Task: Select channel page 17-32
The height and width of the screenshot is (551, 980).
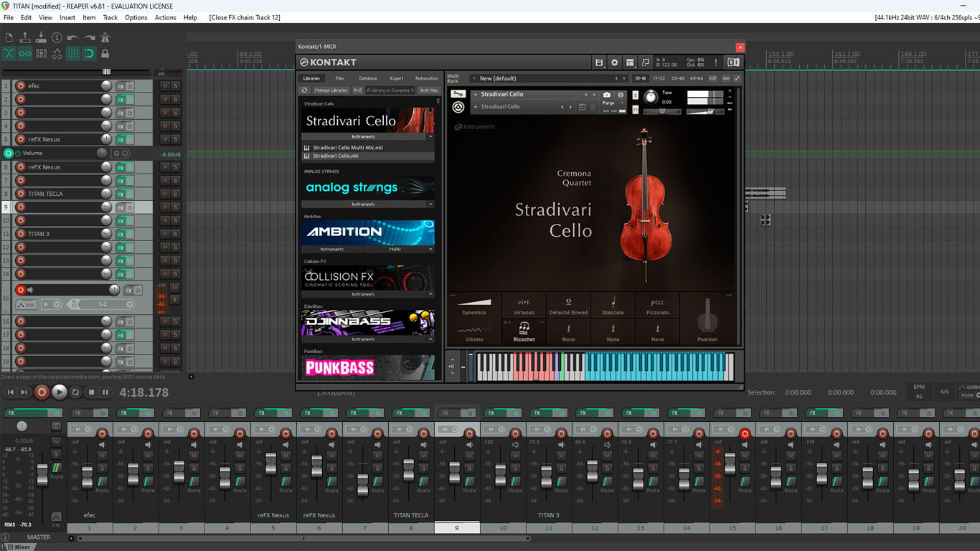Action: coord(659,78)
